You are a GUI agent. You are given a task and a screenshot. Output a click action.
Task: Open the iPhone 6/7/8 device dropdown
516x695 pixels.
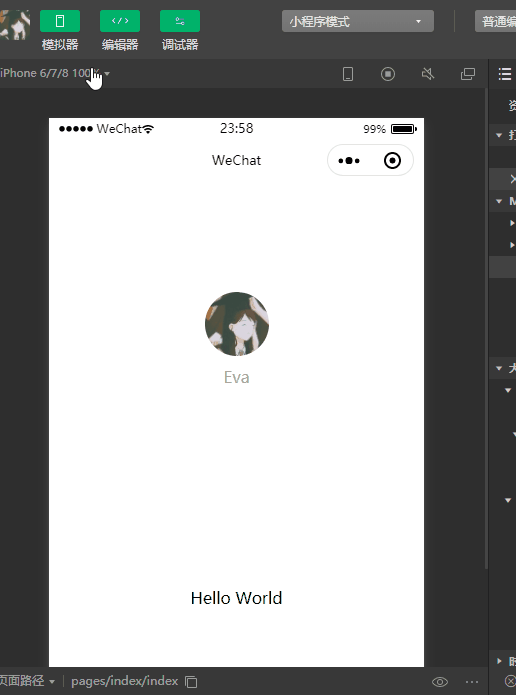(x=55, y=73)
